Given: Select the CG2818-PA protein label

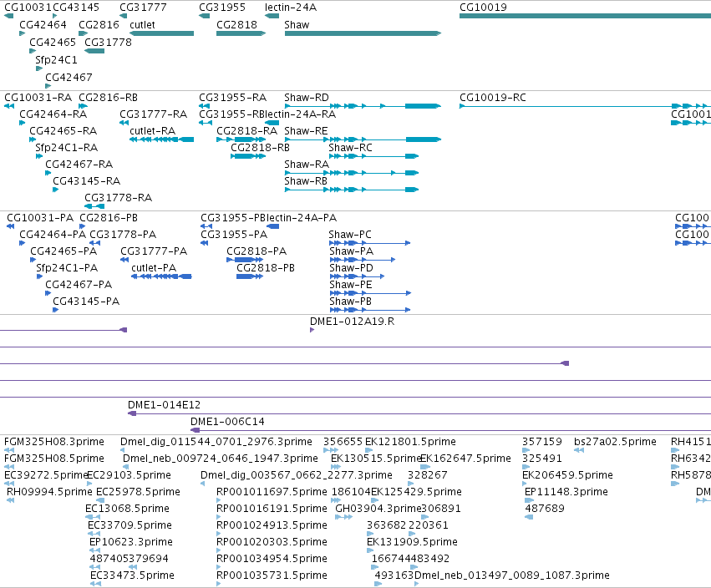Looking at the screenshot, I should click(x=256, y=251).
